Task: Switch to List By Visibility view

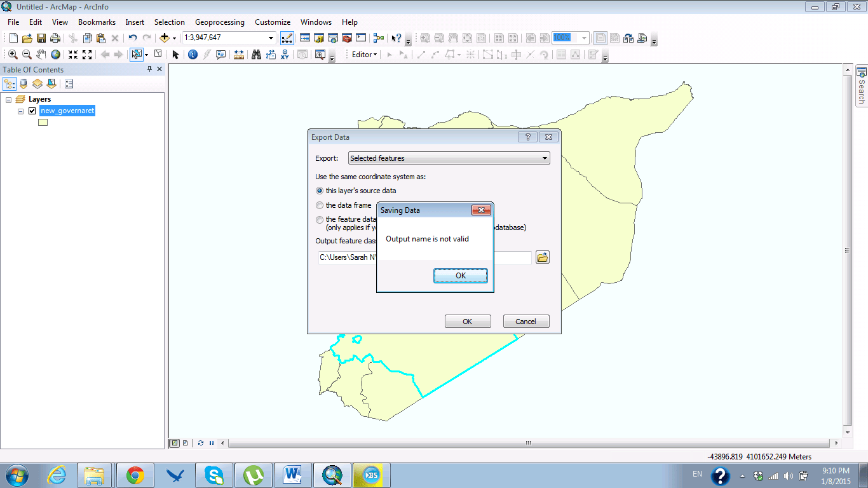Action: [x=37, y=84]
